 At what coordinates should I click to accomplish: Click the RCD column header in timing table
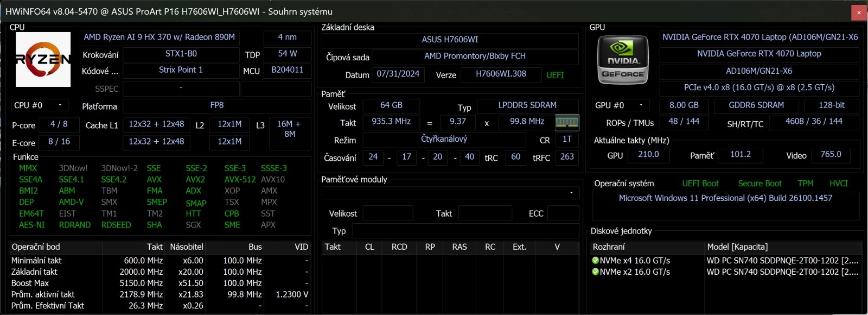click(399, 247)
